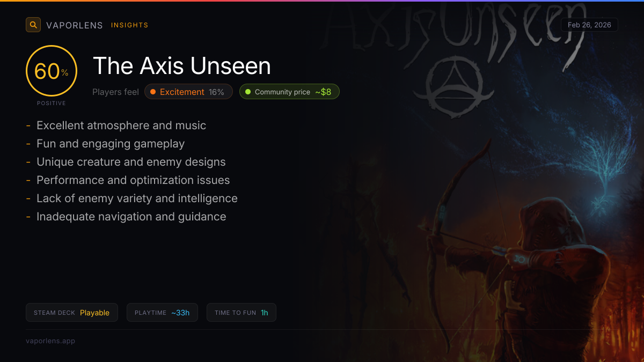The image size is (644, 362).
Task: Select the Playtime ~33h chip
Action: [x=162, y=313]
